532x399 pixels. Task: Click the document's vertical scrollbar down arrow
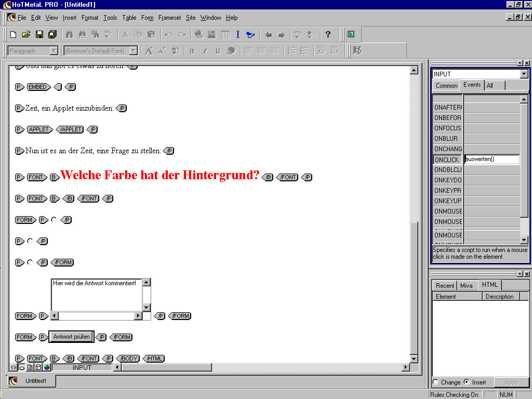[x=414, y=359]
